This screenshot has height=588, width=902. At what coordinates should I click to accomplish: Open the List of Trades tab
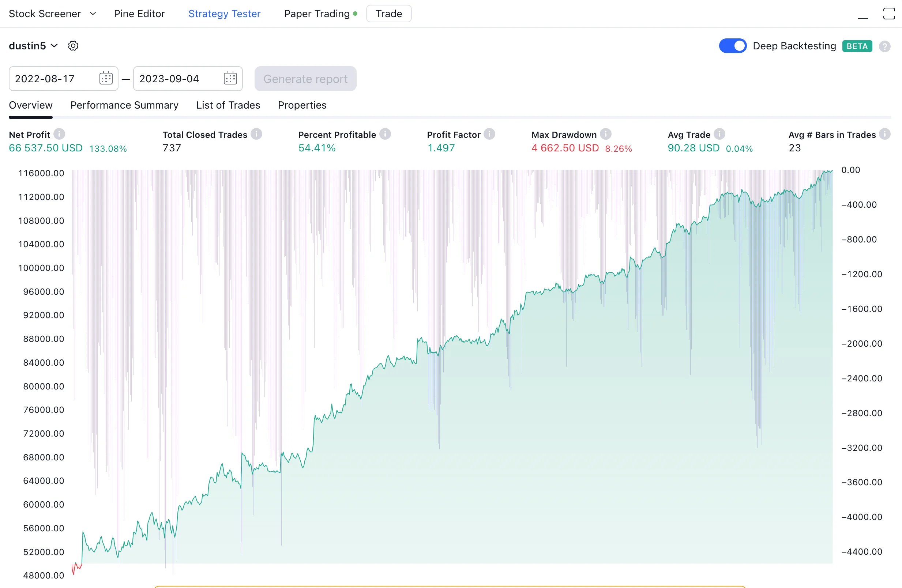click(x=228, y=105)
